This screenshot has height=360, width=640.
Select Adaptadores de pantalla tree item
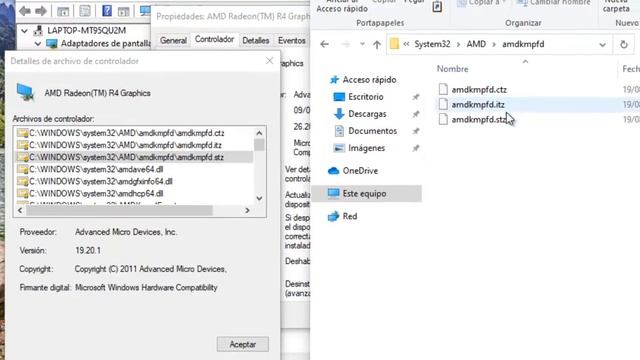tap(106, 43)
